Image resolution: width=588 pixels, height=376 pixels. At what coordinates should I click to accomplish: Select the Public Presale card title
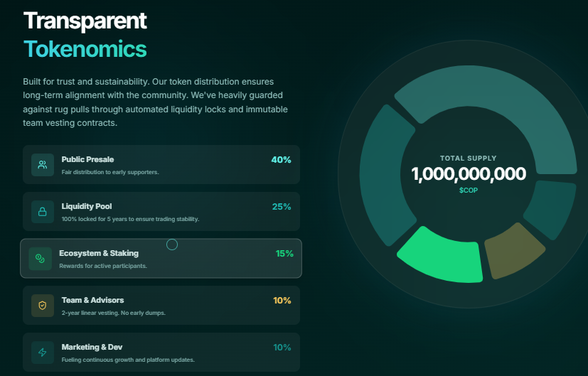[x=87, y=159]
